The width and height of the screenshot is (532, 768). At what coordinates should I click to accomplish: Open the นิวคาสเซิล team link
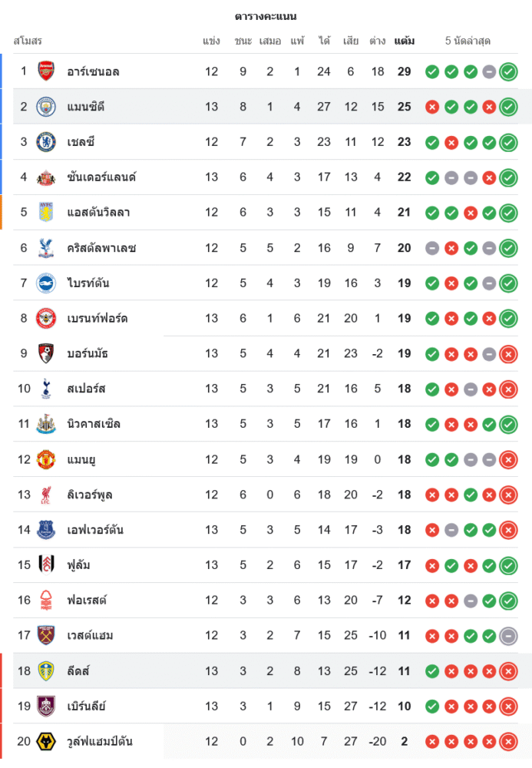pyautogui.click(x=94, y=424)
